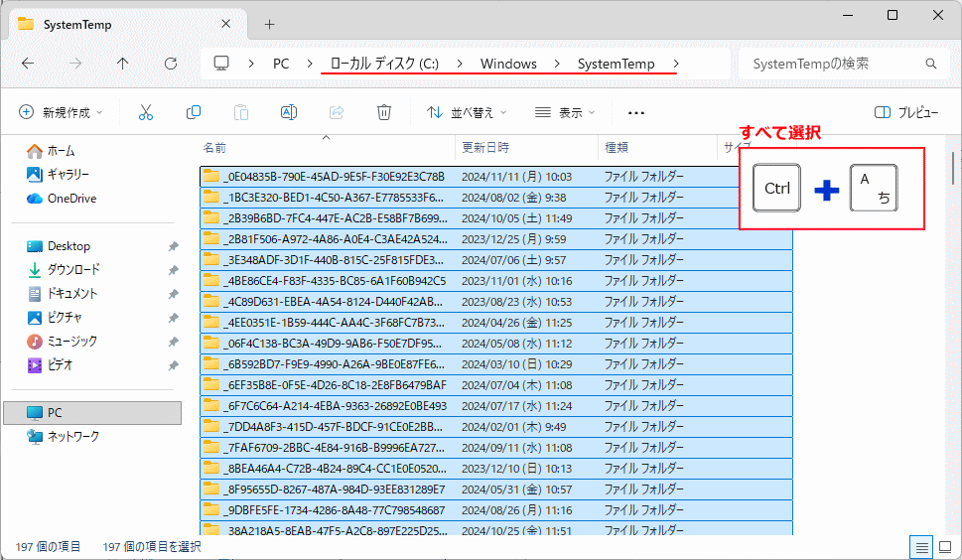Switch to the details view icon in the status bar
The image size is (962, 560).
click(921, 547)
